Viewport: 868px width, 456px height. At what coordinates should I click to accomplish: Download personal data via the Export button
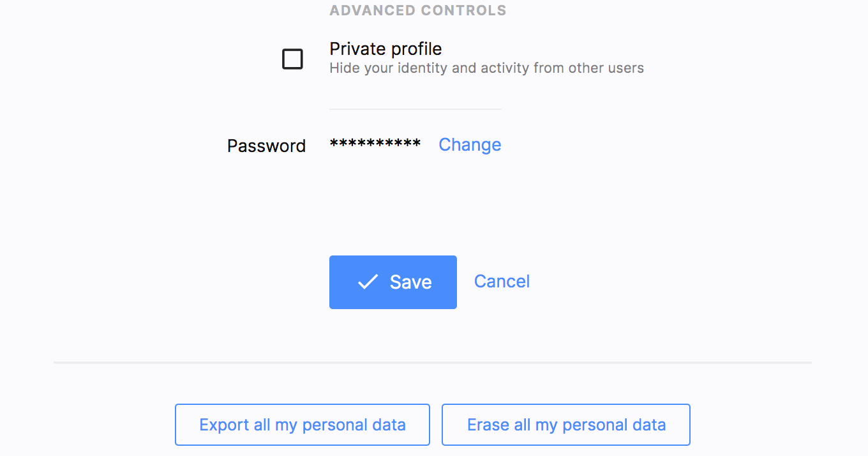302,424
